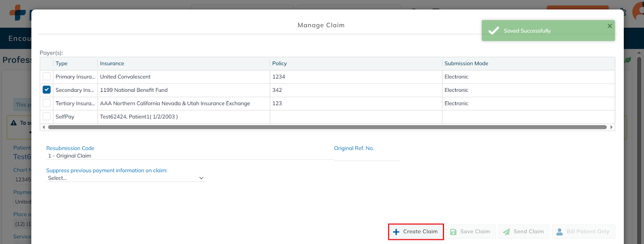The height and width of the screenshot is (244, 644).
Task: Check the Primary Insurance payer checkbox
Action: [x=47, y=77]
